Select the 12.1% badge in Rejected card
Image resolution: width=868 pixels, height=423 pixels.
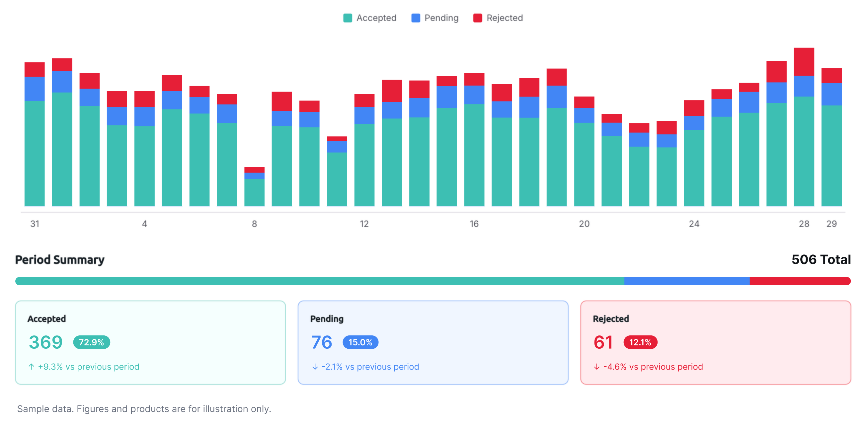point(640,342)
